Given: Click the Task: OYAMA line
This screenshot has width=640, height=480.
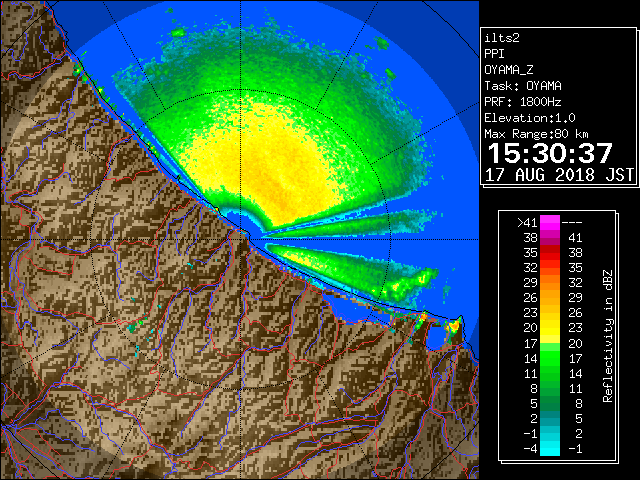Looking at the screenshot, I should coord(523,86).
